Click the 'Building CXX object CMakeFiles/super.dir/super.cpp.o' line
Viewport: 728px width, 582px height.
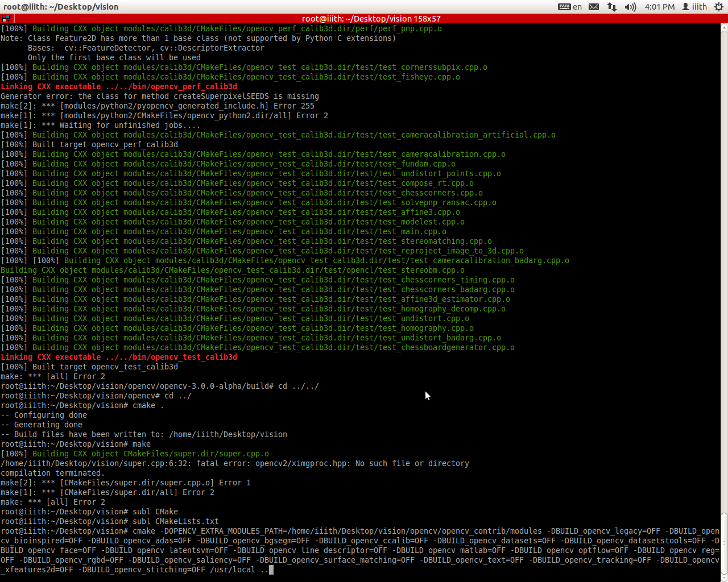coord(135,454)
